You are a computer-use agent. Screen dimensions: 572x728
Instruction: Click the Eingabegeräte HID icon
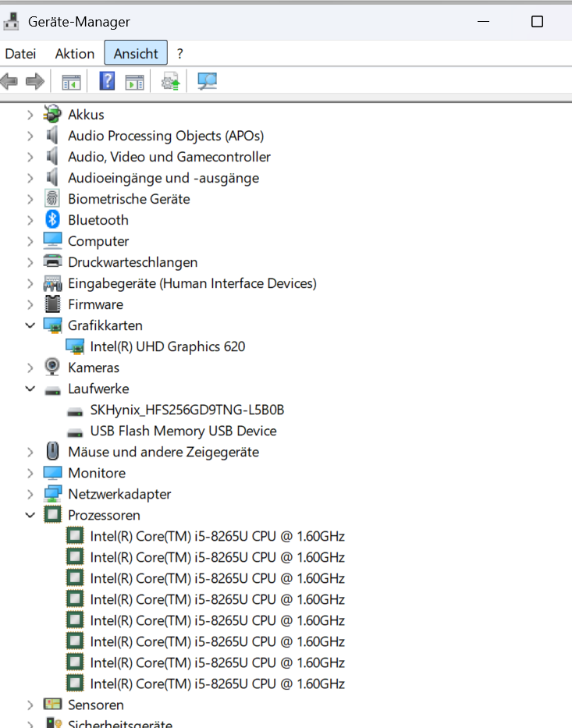click(x=52, y=283)
